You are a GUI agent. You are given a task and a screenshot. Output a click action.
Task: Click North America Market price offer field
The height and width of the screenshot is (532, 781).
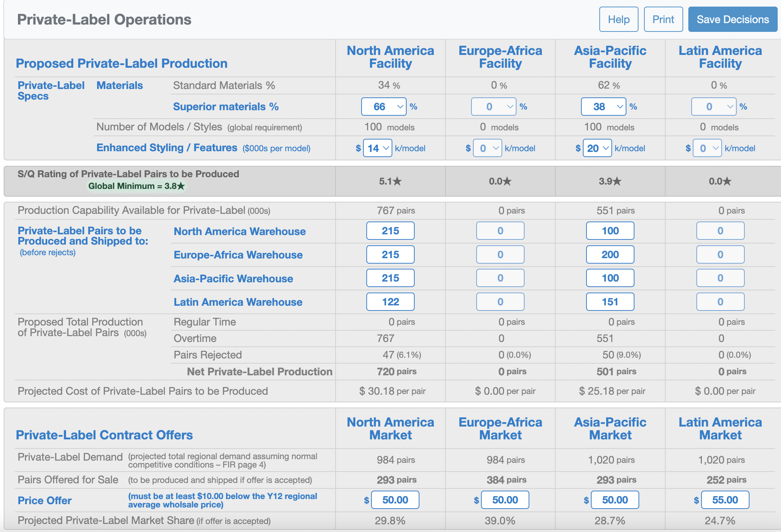coord(395,500)
